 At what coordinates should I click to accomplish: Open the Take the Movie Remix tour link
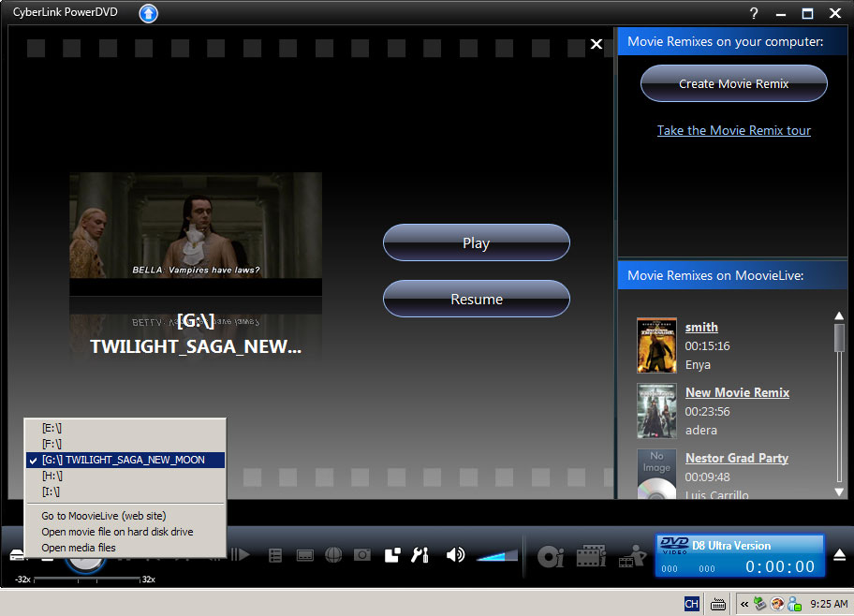(733, 130)
